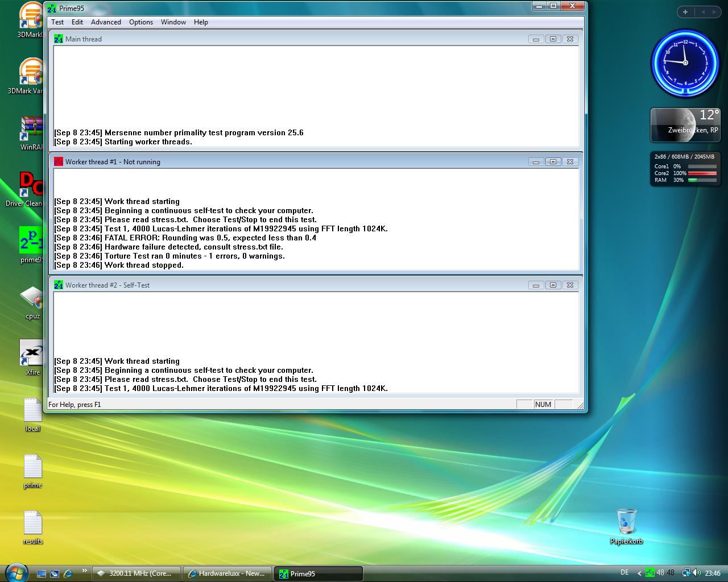This screenshot has height=582, width=728.
Task: Switch to Hardwareluxx Internet Explorer taskbar button
Action: [227, 573]
